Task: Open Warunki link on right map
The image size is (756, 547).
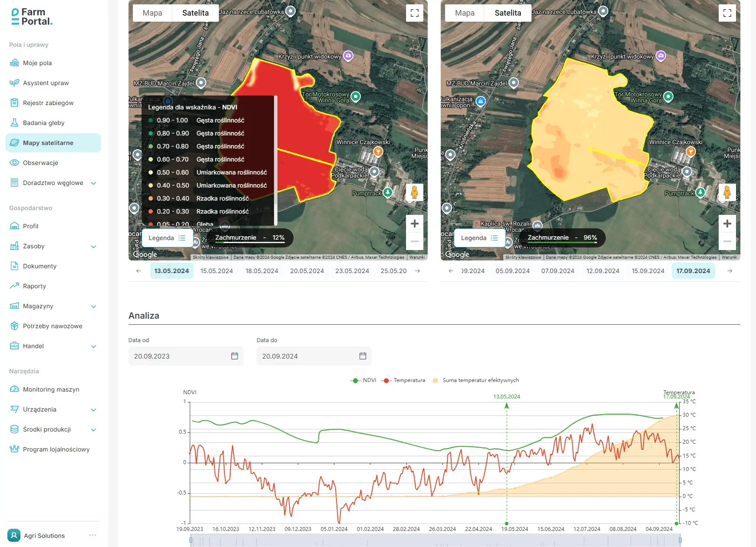Action: point(730,257)
